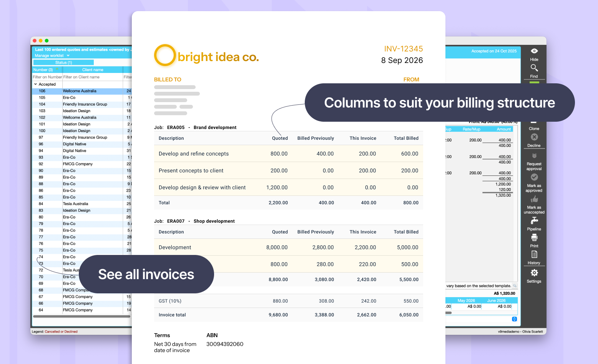Select the Mark as approved checkmark icon
Screen dimensions: 598x364
click(534, 177)
